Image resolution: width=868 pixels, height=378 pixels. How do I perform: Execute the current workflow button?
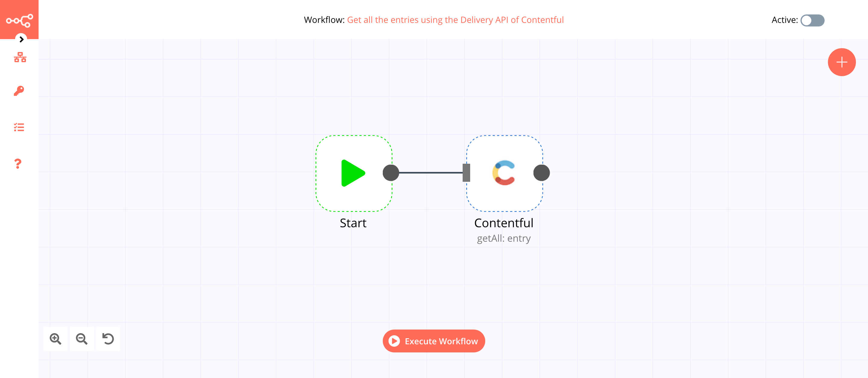click(434, 341)
